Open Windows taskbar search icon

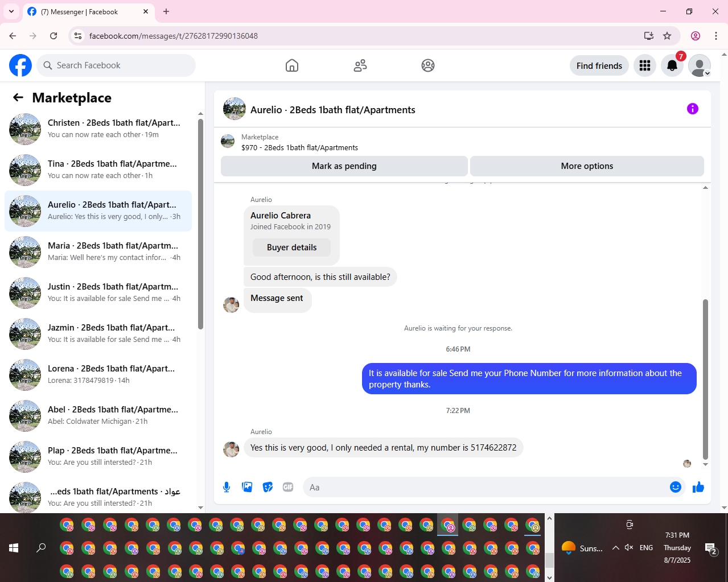coord(41,548)
